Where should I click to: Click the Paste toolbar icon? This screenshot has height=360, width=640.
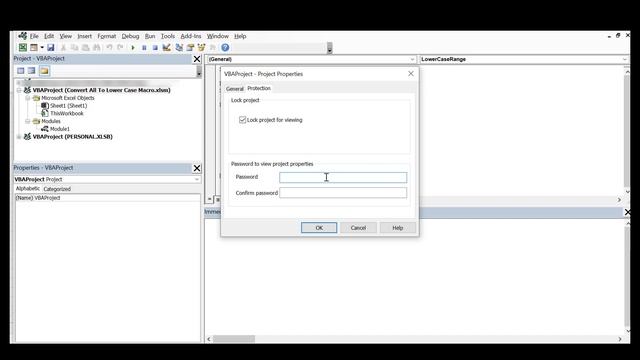[85, 48]
